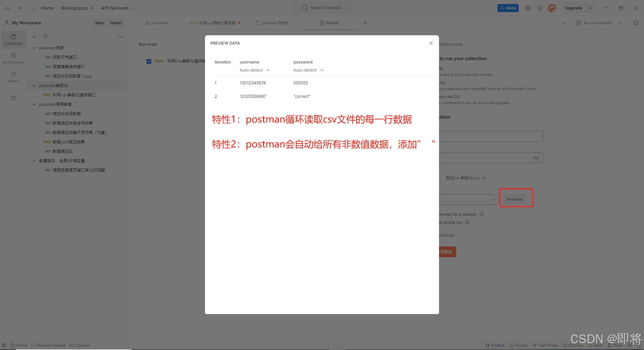Open the notifications bell
This screenshot has height=350, width=644.
pos(540,8)
